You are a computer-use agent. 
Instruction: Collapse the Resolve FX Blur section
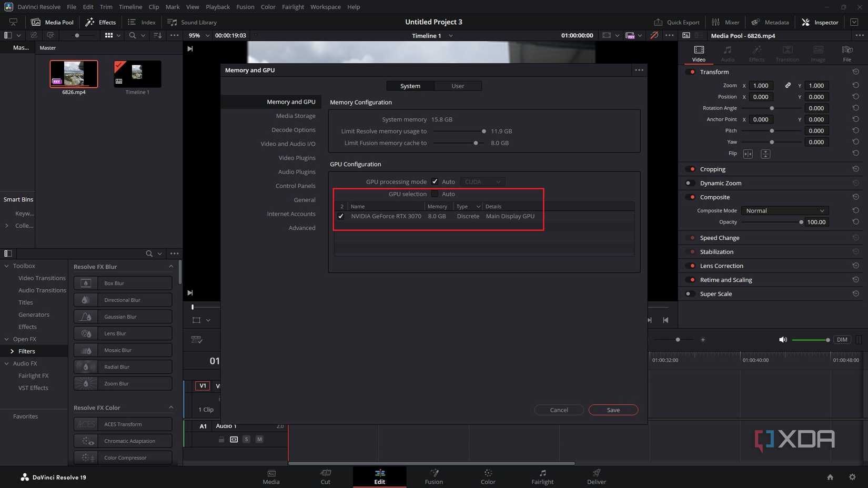[171, 267]
